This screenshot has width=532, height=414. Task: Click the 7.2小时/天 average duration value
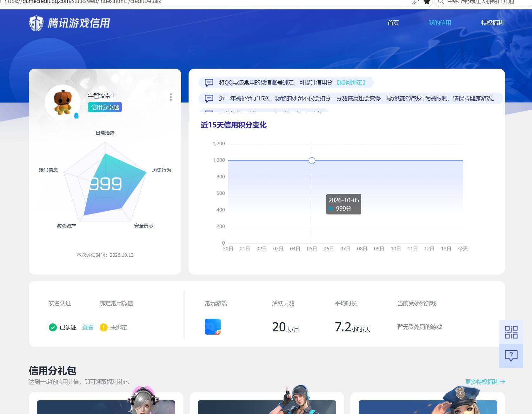353,327
